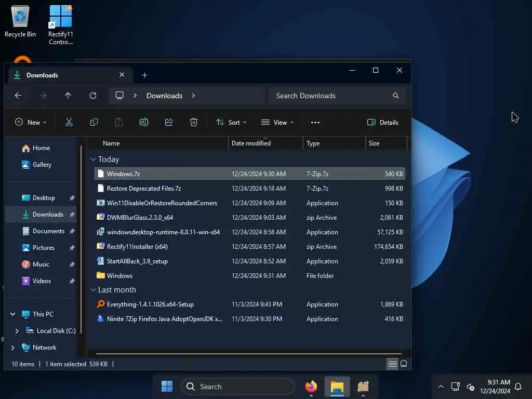The width and height of the screenshot is (532, 399).
Task: Click the chevron before Downloads breadcrumb
Action: (135, 96)
